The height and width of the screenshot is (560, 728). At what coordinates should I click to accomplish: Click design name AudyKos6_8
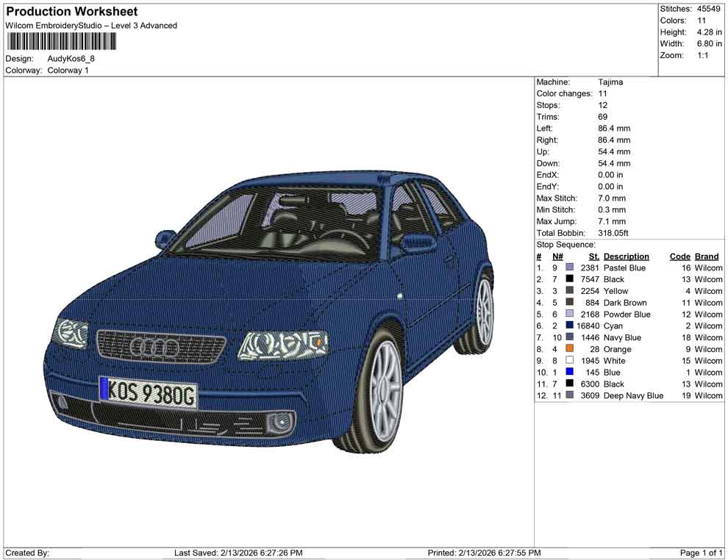[71, 59]
